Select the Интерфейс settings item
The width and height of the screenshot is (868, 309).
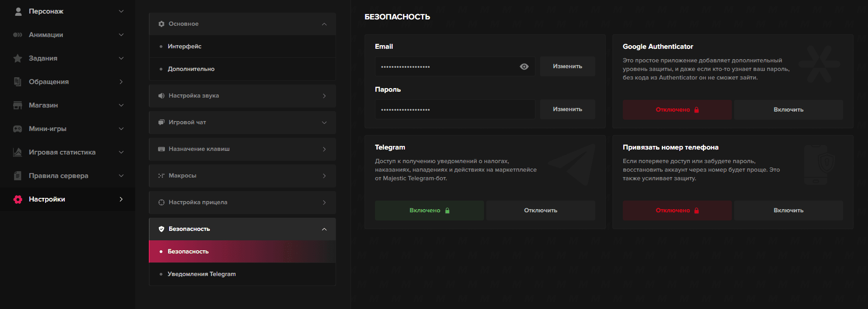[x=185, y=47]
